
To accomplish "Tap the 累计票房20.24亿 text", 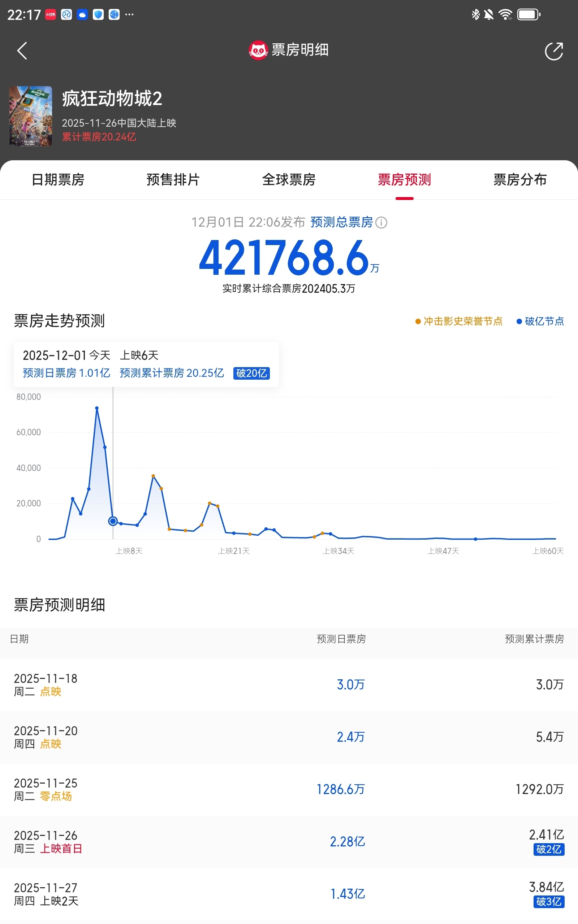I will tap(99, 137).
